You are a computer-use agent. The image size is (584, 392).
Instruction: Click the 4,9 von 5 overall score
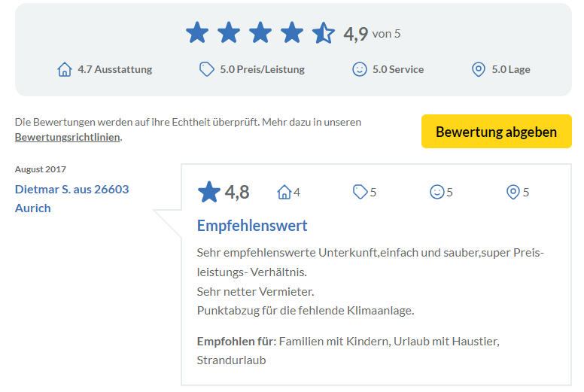tap(372, 34)
